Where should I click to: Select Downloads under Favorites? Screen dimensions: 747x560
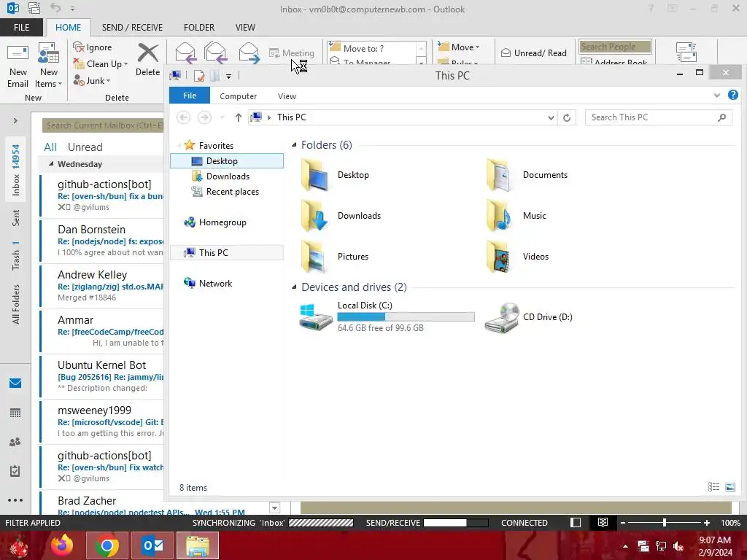tap(227, 176)
